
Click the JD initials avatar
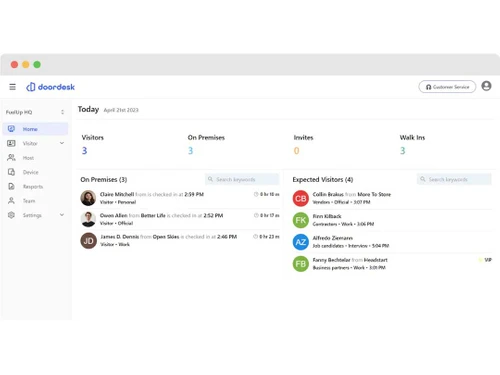[88, 241]
